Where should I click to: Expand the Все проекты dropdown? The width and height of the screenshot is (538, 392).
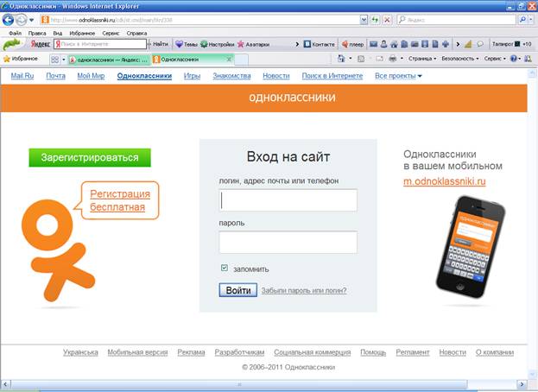[x=398, y=76]
